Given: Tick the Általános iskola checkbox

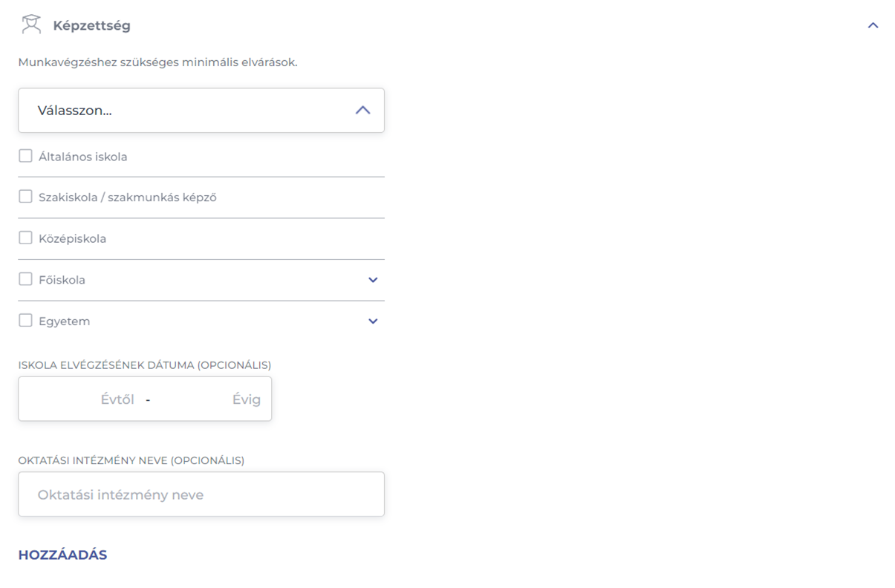Looking at the screenshot, I should (x=26, y=156).
